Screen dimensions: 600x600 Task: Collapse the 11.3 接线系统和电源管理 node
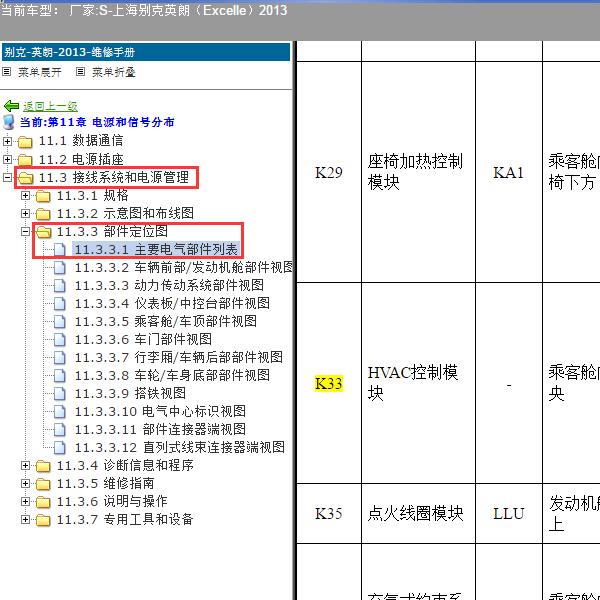tap(7, 177)
